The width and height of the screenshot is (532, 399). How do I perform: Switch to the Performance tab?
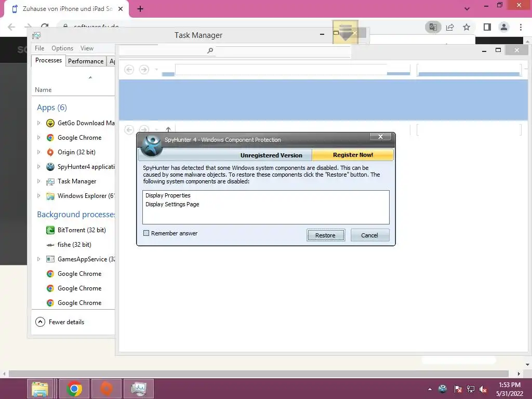86,61
